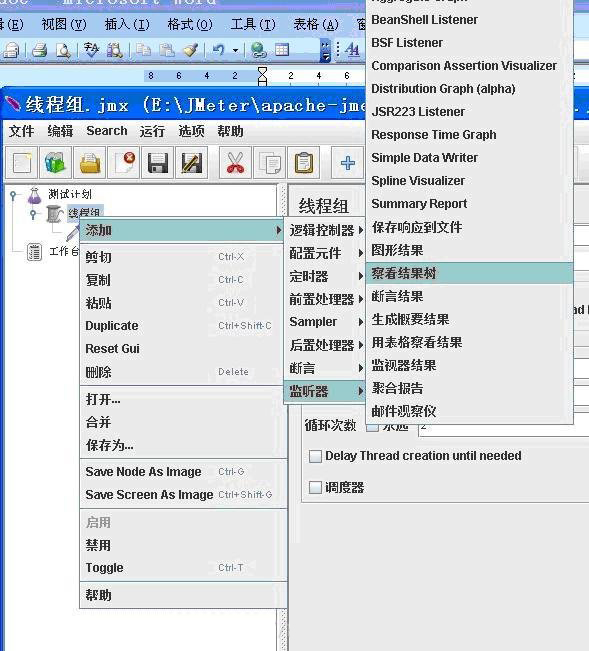
Task: Click Word's Spelling check icon
Action: [x=91, y=50]
